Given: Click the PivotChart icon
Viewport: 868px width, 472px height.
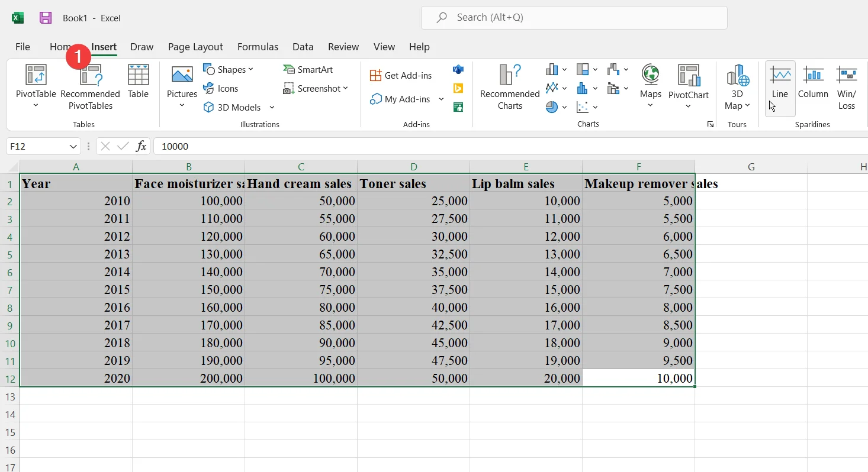Looking at the screenshot, I should coord(689,75).
